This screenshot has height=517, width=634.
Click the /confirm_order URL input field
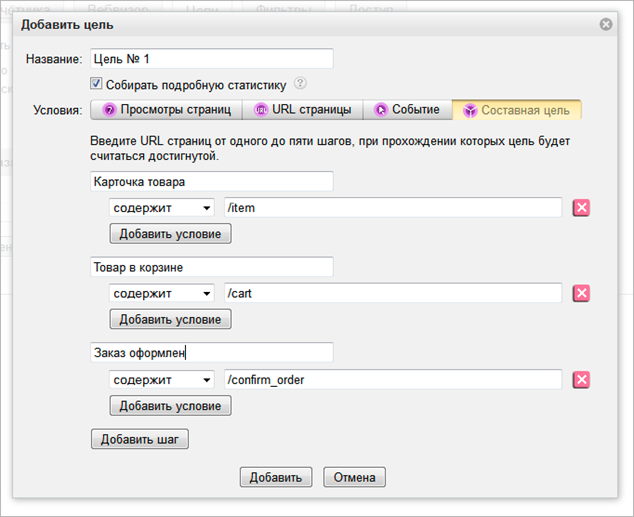(393, 380)
